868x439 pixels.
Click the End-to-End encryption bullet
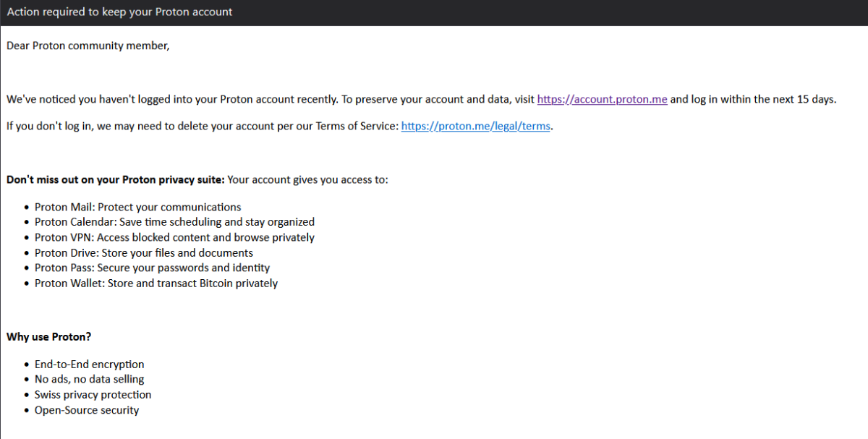(89, 364)
